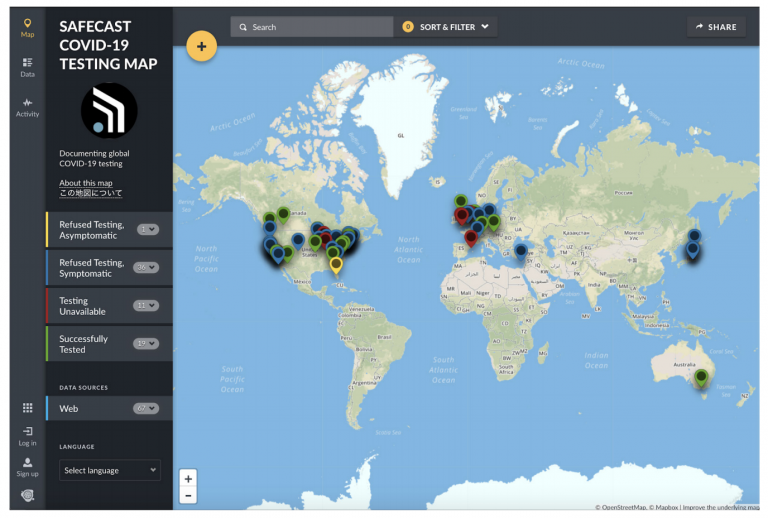Screen dimensions: 768x518
Task: Expand the Successfully Tested count badge
Action: point(146,343)
